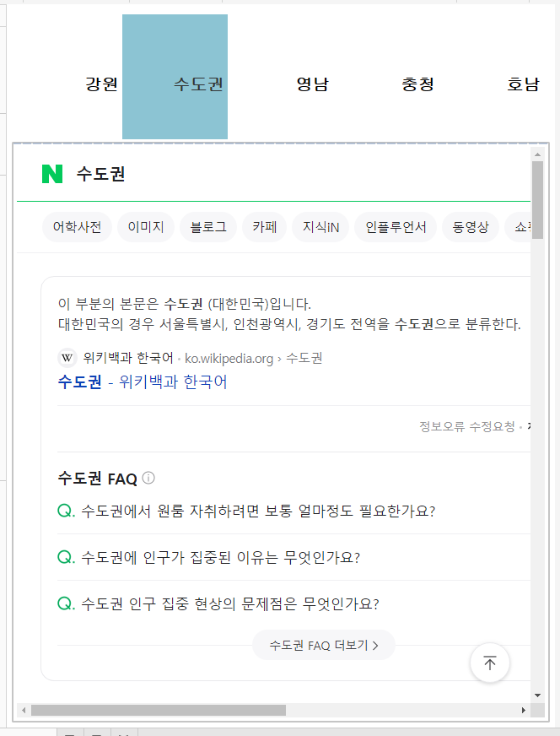Expand the FAQ about 원룸 자취 cost
The height and width of the screenshot is (736, 560).
click(x=258, y=511)
